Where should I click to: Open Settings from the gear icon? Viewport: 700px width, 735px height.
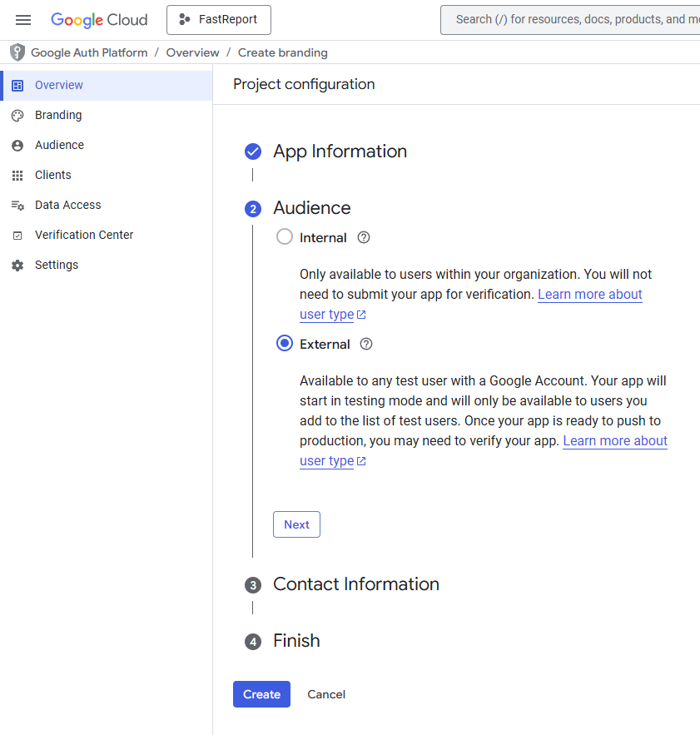tap(17, 265)
